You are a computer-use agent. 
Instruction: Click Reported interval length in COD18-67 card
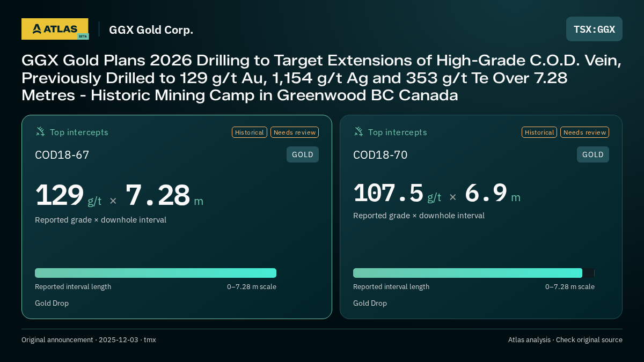click(73, 286)
